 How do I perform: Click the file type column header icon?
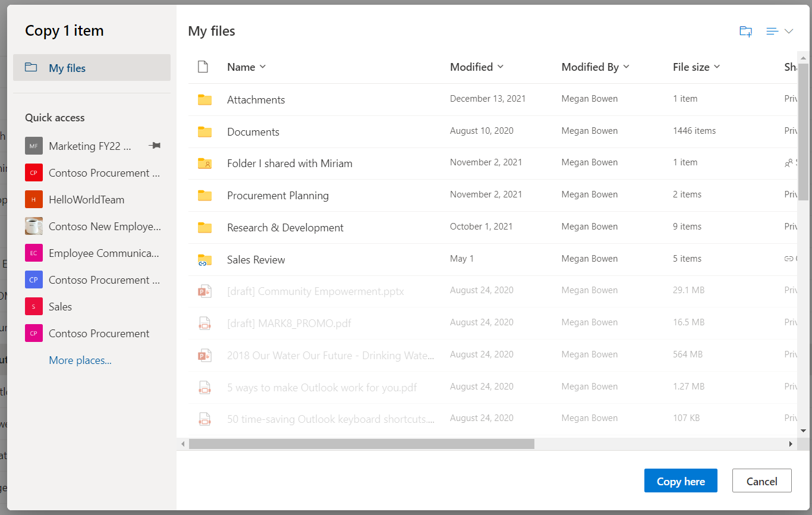[203, 67]
